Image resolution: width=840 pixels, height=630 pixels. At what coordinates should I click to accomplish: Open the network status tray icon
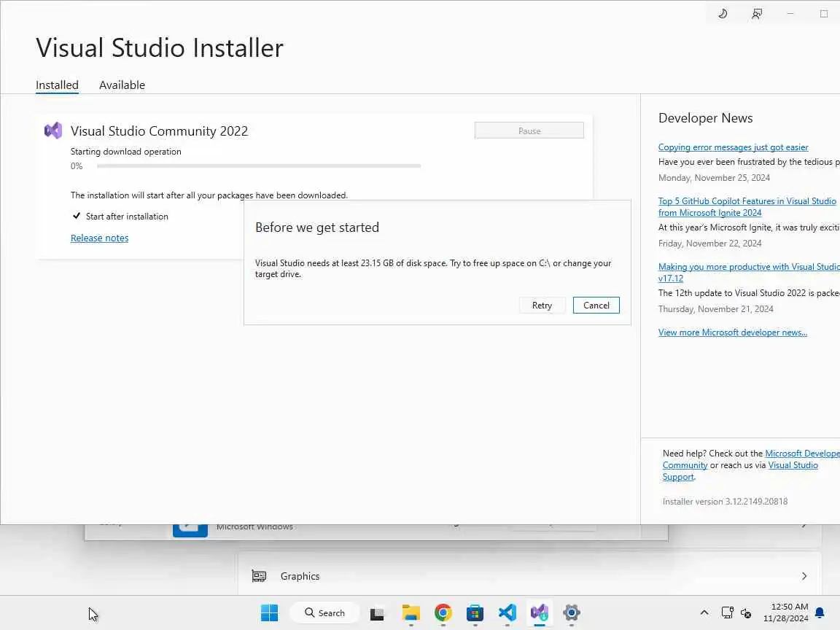click(x=727, y=612)
